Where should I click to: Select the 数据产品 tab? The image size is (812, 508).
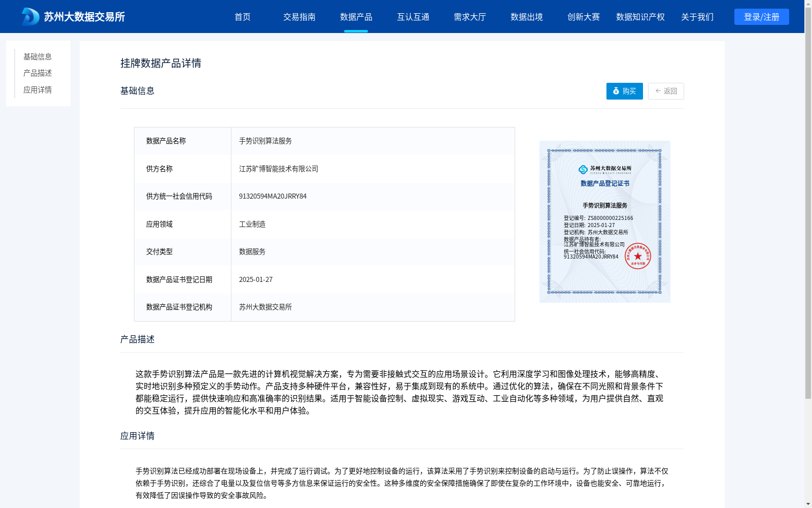pyautogui.click(x=356, y=17)
